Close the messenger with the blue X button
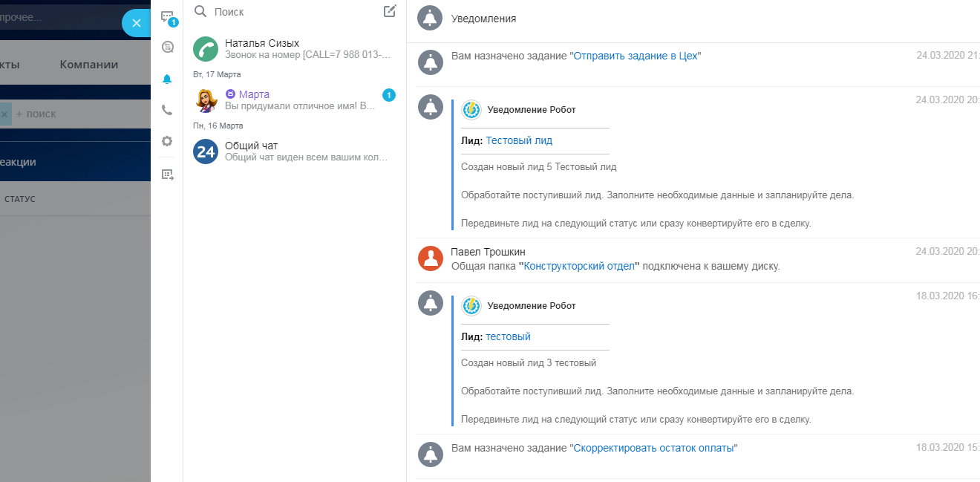Image resolution: width=980 pixels, height=482 pixels. pyautogui.click(x=136, y=23)
